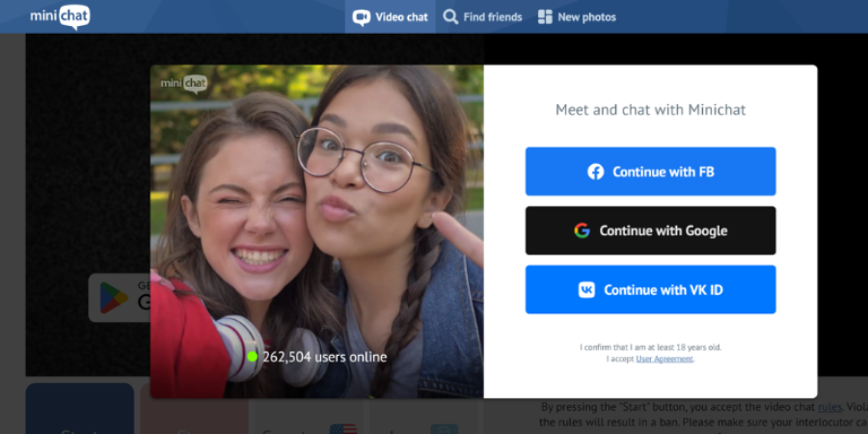Open the Find friends tab
The image size is (868, 434).
pyautogui.click(x=482, y=17)
